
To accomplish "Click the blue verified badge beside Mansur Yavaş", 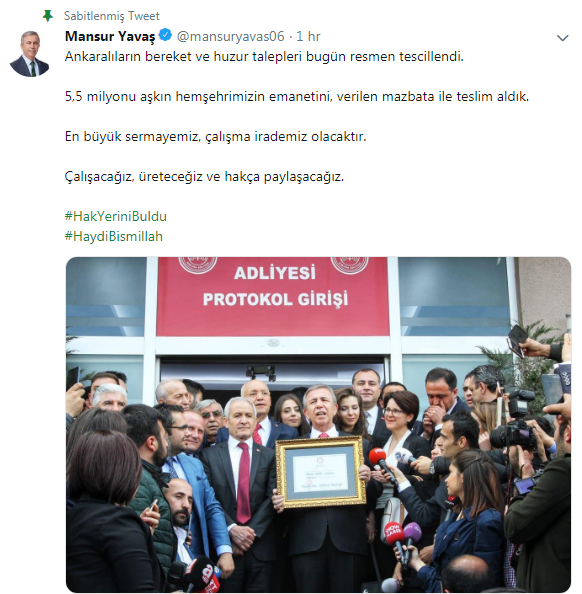I will click(165, 35).
